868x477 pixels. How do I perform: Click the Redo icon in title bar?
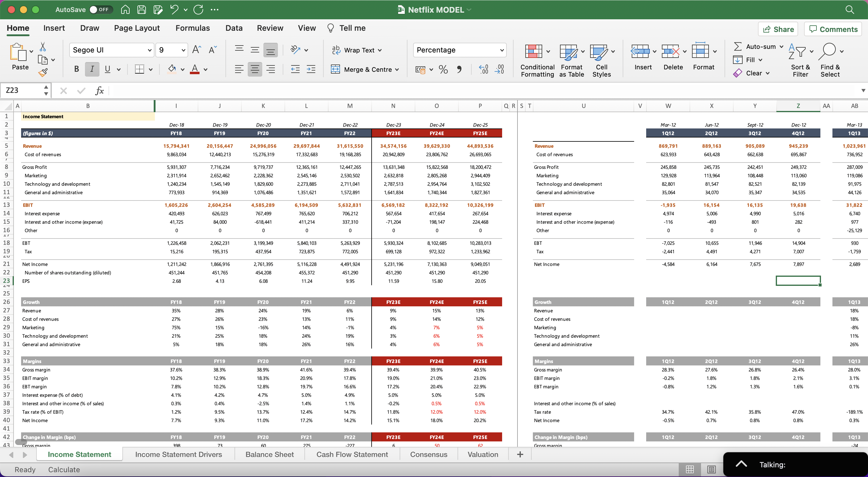(x=199, y=9)
